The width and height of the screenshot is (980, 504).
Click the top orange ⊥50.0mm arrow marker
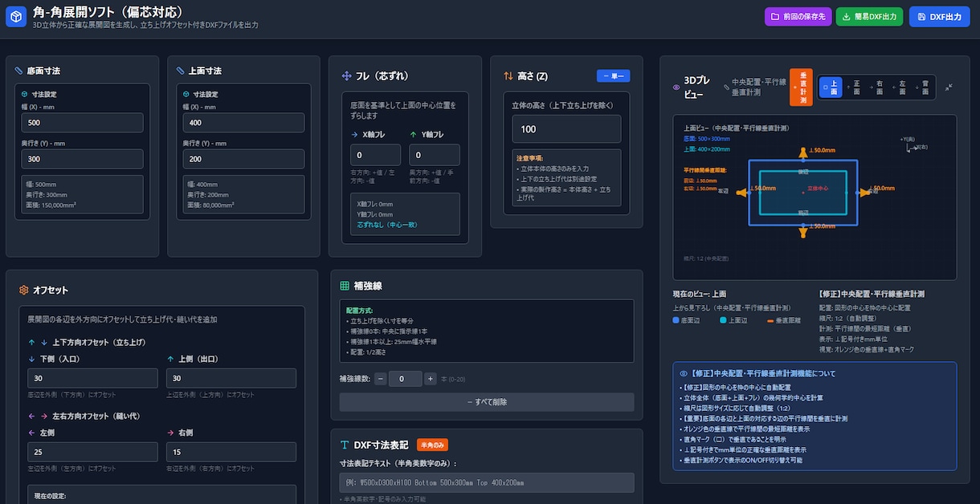(802, 151)
